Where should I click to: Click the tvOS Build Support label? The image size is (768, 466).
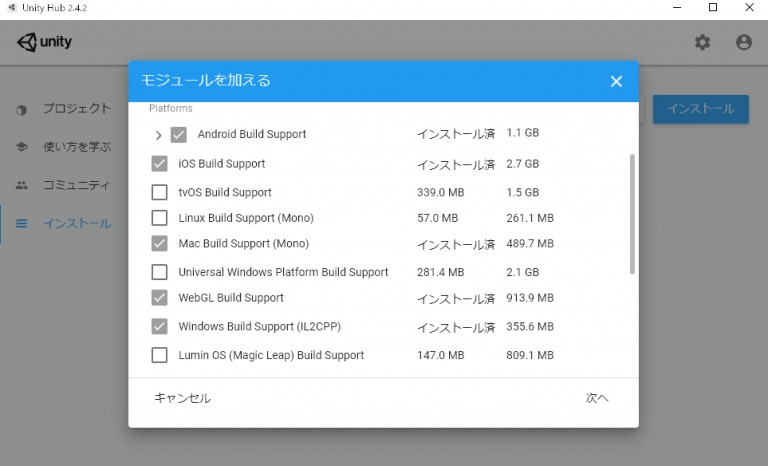click(x=225, y=192)
